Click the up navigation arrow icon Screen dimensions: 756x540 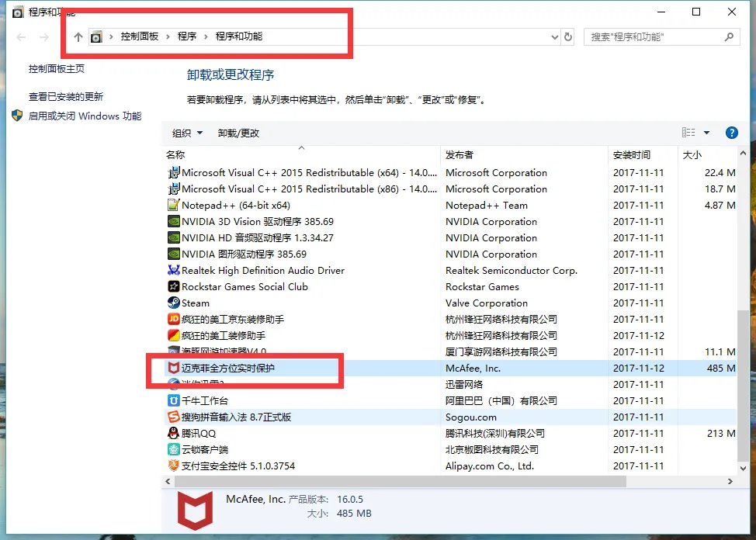coord(78,36)
